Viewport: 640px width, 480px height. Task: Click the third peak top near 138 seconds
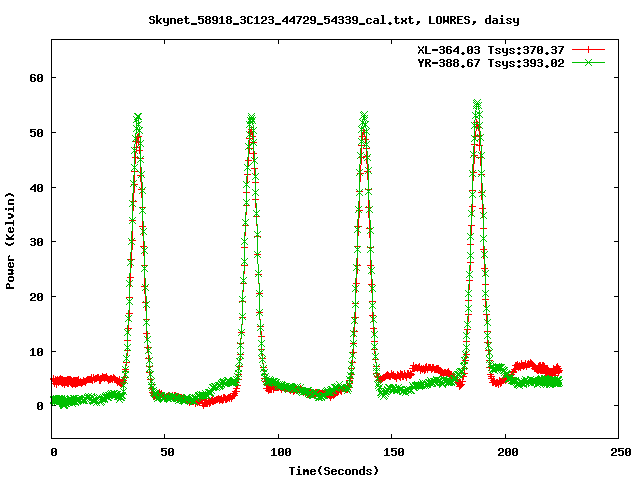[x=364, y=116]
